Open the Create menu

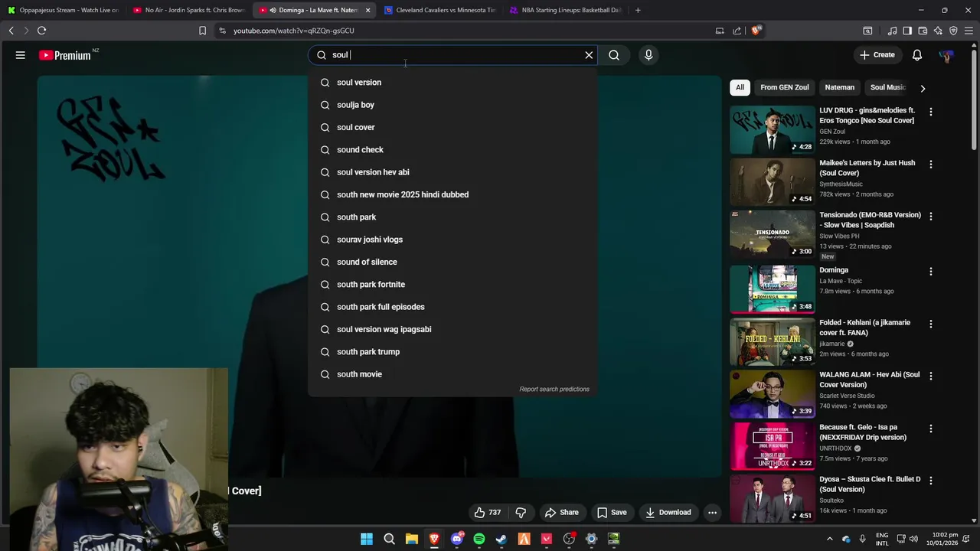(877, 55)
